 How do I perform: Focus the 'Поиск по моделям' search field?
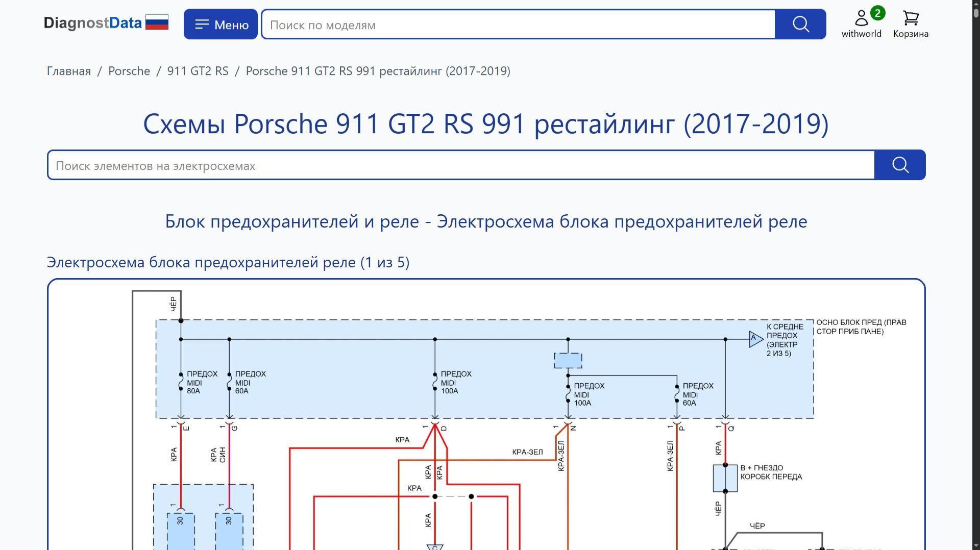pyautogui.click(x=518, y=24)
